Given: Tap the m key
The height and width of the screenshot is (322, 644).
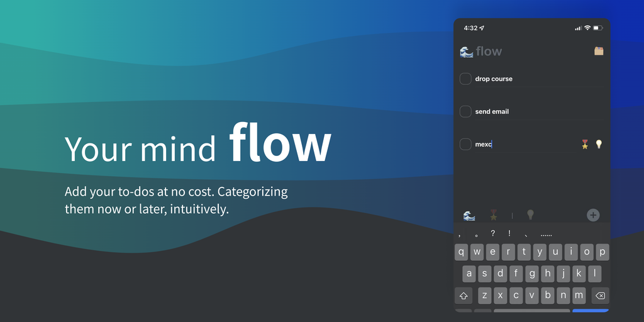Looking at the screenshot, I should pos(579,296).
